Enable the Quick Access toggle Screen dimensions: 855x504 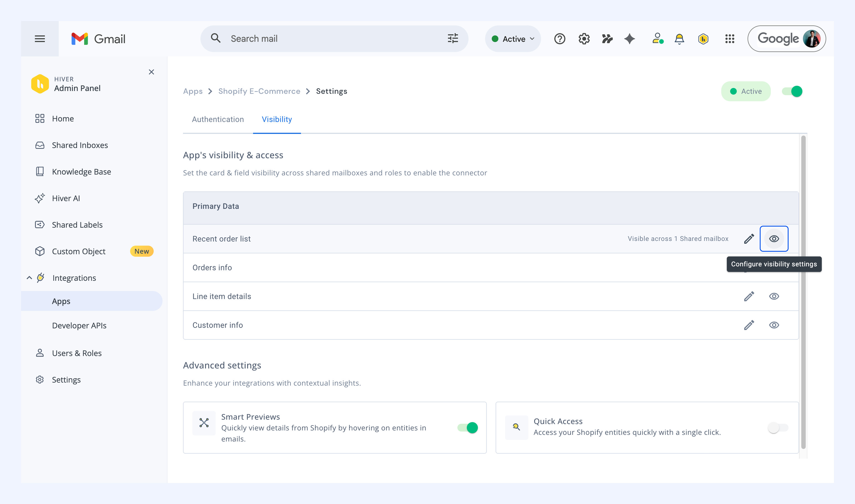(x=778, y=428)
